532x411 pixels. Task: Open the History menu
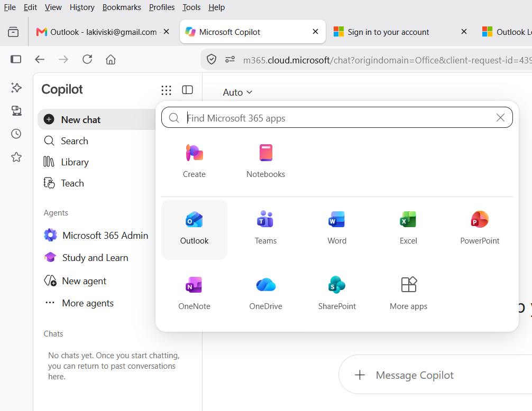click(x=82, y=7)
